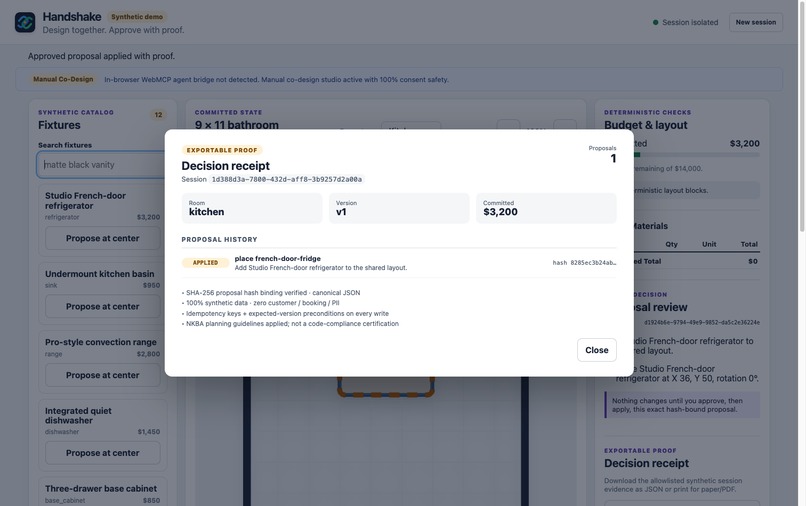Click the NKBA planning guidelines note
806x506 pixels.
(290, 323)
